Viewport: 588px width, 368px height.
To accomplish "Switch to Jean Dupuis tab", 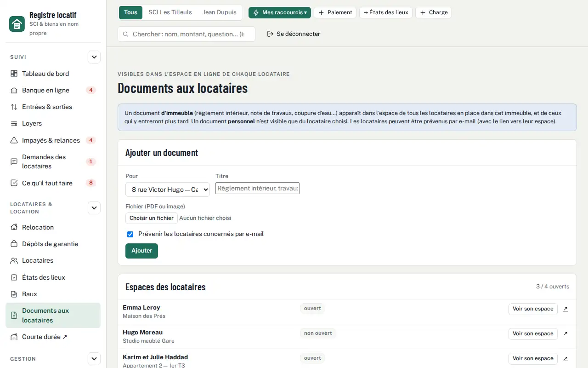I will (x=220, y=12).
